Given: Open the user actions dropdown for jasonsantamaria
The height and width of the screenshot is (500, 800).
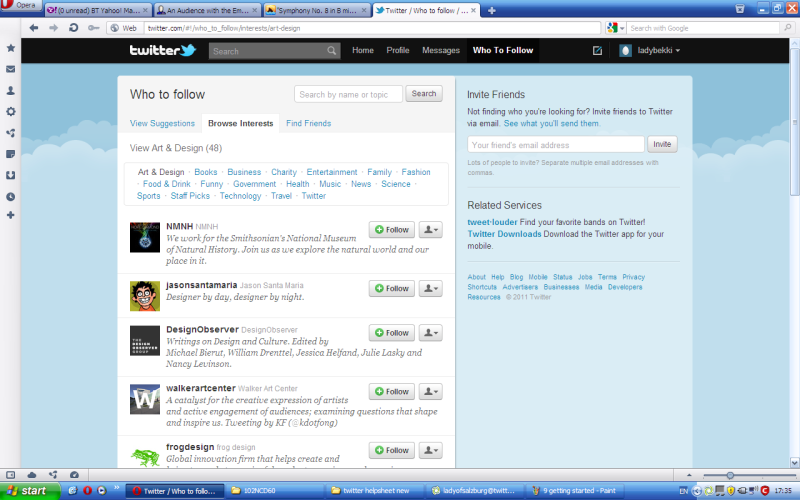Looking at the screenshot, I should [x=431, y=288].
